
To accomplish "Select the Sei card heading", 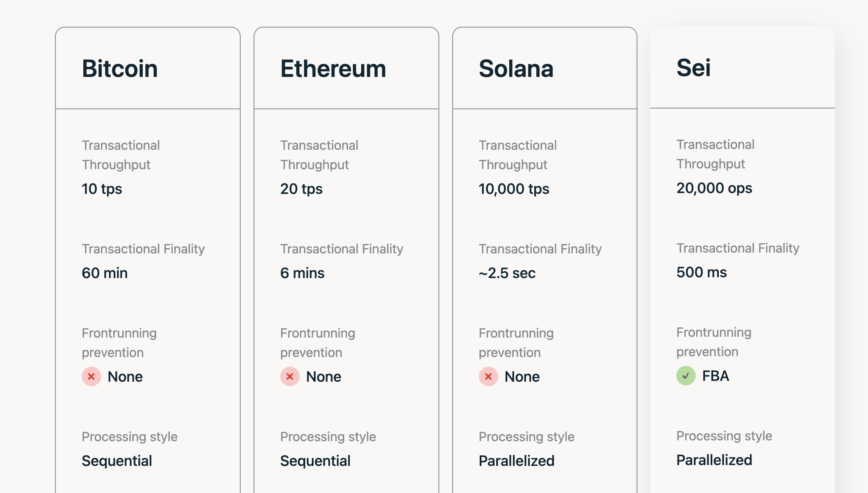I will click(694, 68).
